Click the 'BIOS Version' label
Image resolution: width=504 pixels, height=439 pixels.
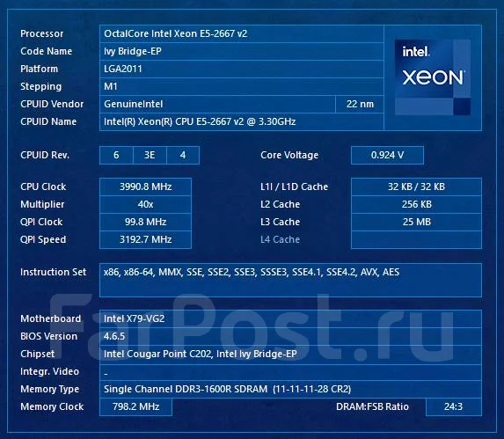(x=49, y=336)
